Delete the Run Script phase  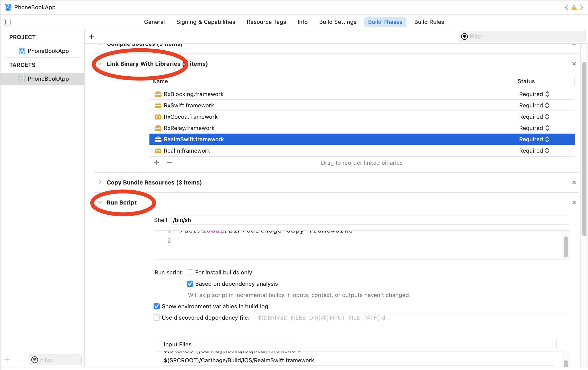coord(574,202)
